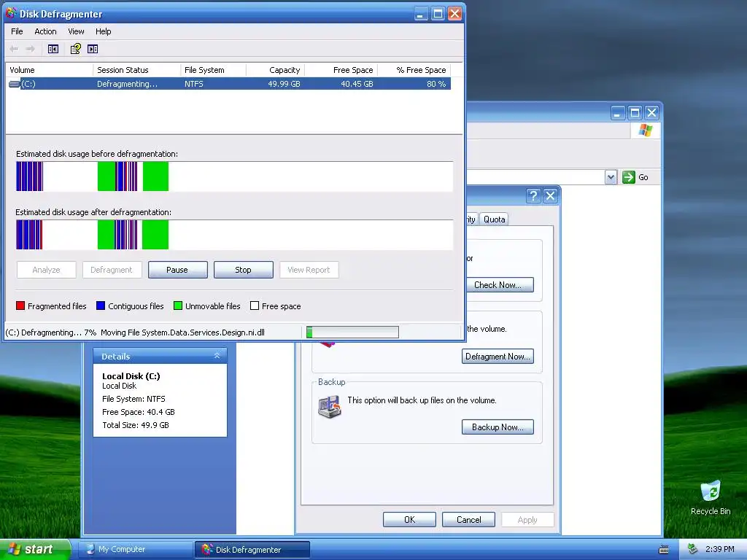The image size is (747, 560).
Task: Click the white Free space legend swatch
Action: [x=255, y=306]
